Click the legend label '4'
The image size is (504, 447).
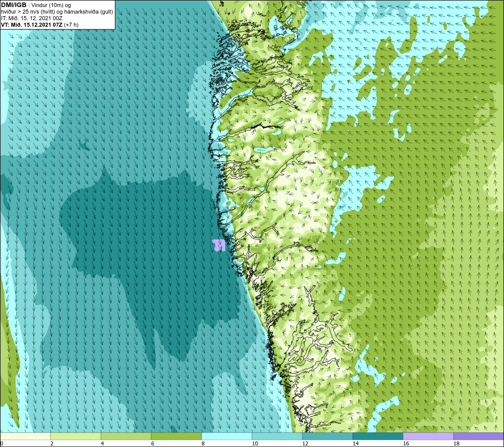102,443
